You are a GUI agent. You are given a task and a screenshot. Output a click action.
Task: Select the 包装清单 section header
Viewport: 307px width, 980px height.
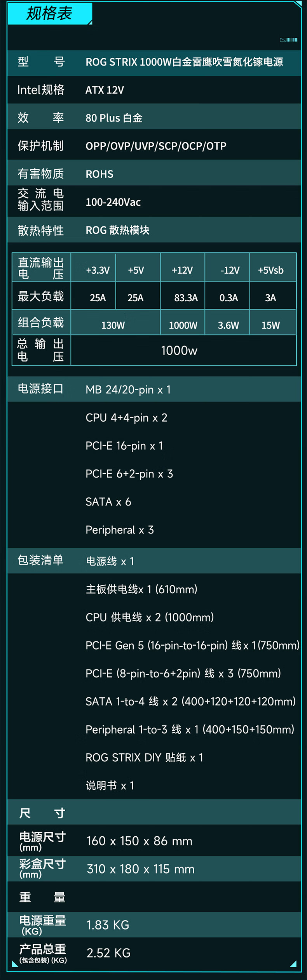[40, 560]
